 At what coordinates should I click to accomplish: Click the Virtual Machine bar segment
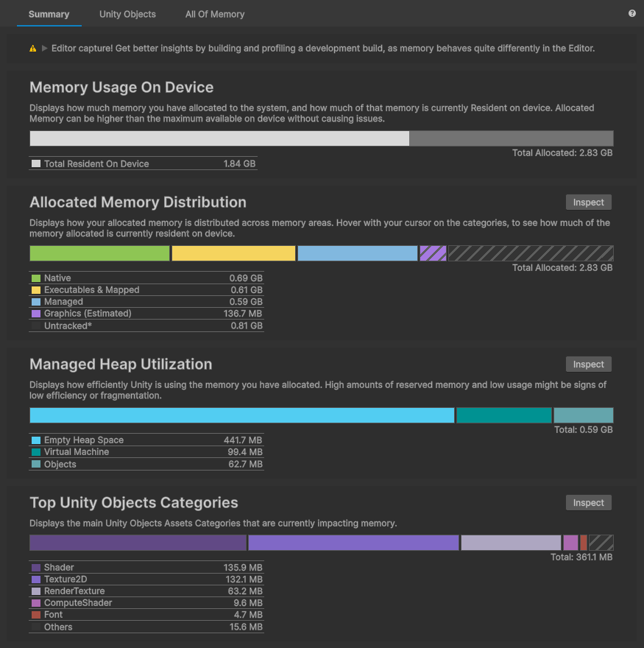pyautogui.click(x=504, y=415)
